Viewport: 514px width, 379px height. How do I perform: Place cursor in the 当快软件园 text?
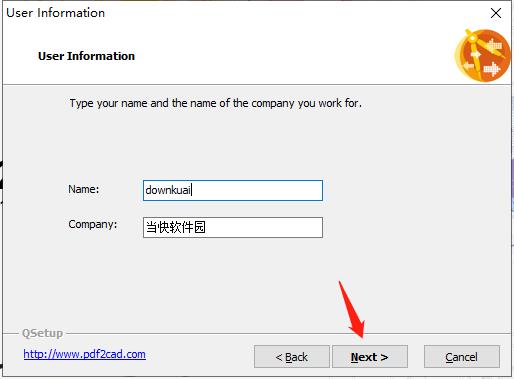coord(176,227)
